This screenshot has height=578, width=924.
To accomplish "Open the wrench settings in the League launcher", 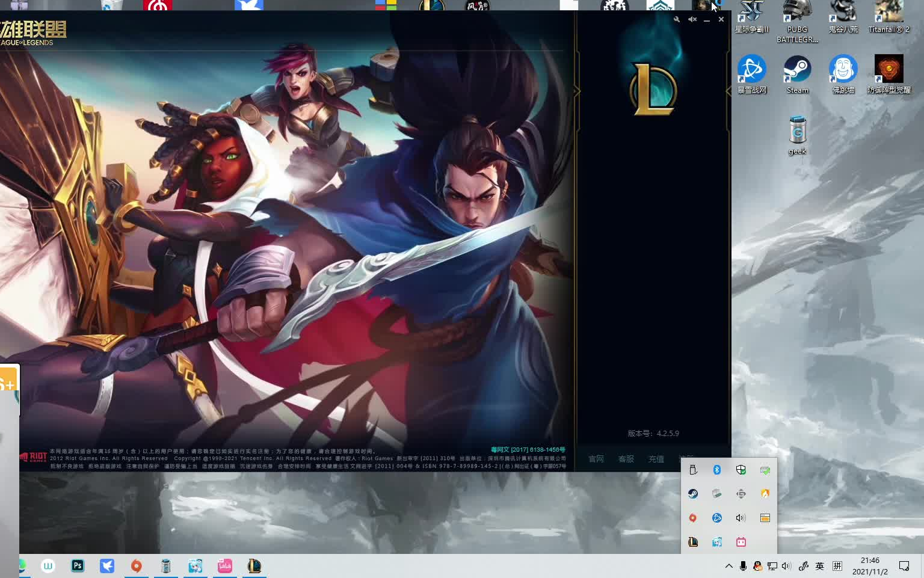I will coord(677,19).
